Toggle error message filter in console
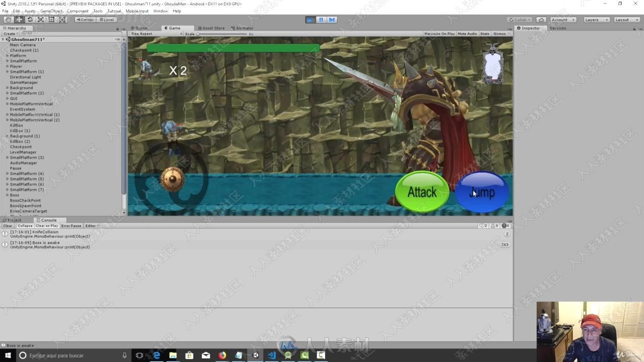The width and height of the screenshot is (644, 362). 506,226
